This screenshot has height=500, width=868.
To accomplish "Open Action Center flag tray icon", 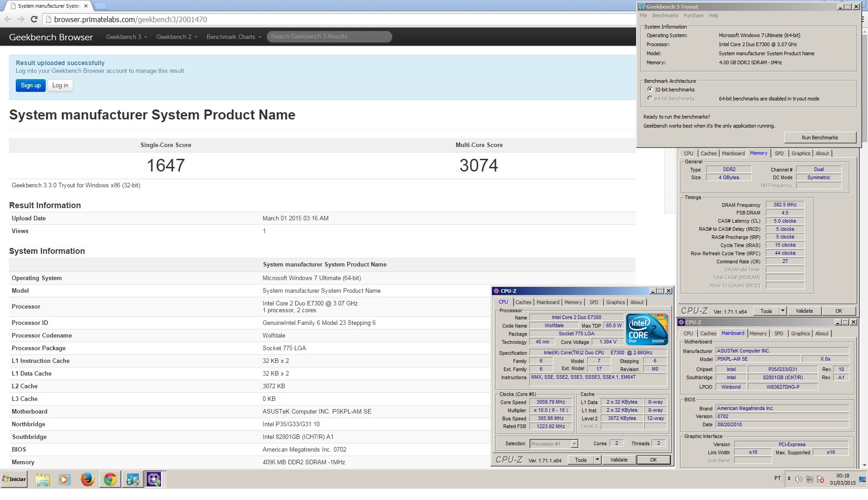I will (x=821, y=479).
